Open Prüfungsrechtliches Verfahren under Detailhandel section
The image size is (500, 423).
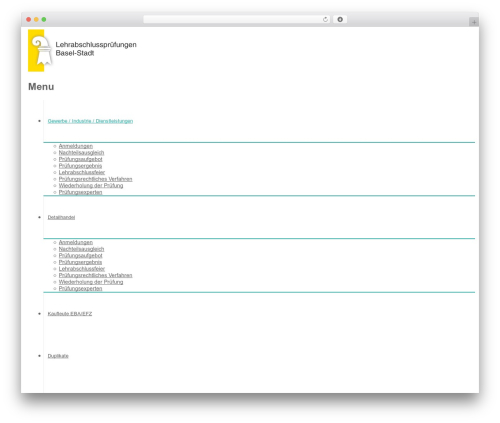point(95,275)
